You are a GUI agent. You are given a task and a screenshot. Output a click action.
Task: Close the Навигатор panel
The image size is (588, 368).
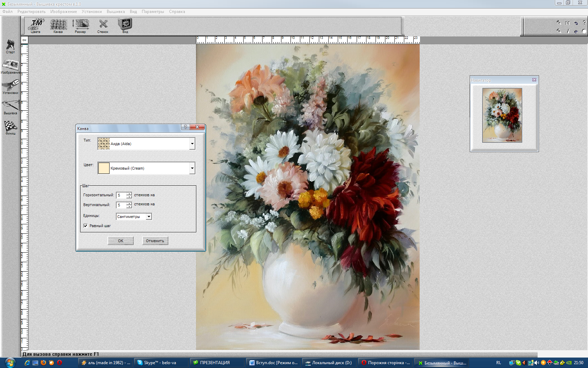click(x=534, y=80)
